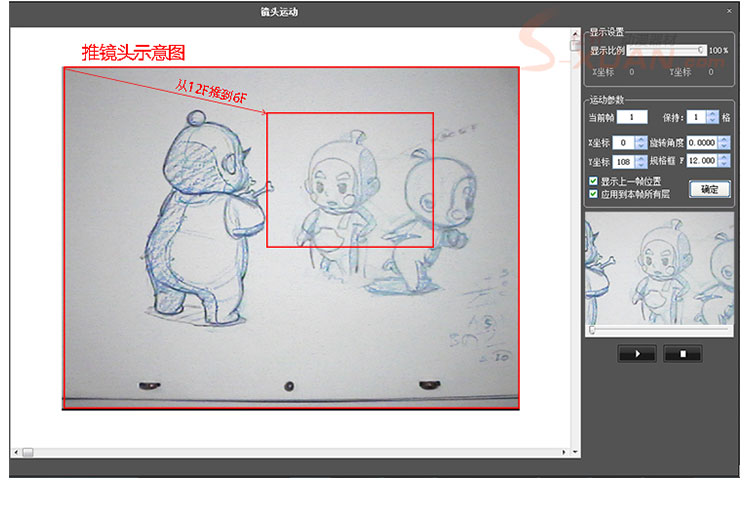Click the vertical scrollbar down arrow

(x=575, y=451)
